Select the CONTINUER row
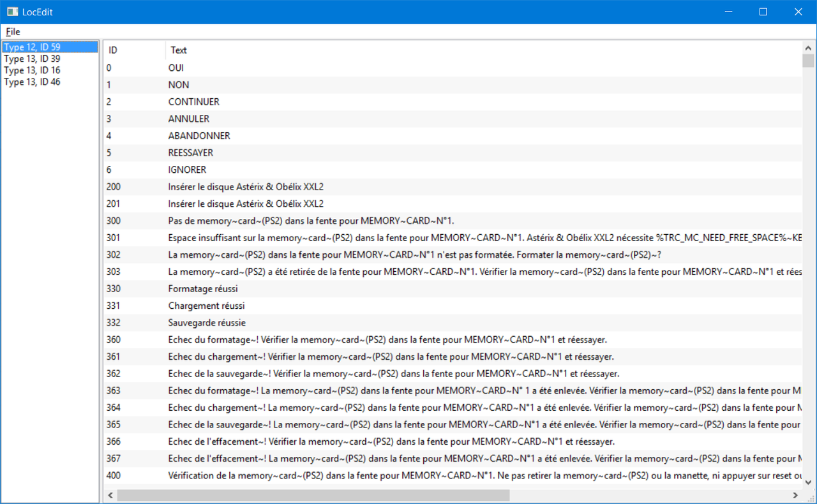 [x=453, y=101]
